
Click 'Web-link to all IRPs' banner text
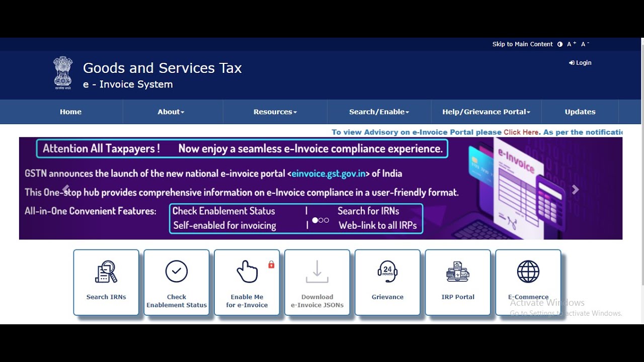[x=378, y=226]
